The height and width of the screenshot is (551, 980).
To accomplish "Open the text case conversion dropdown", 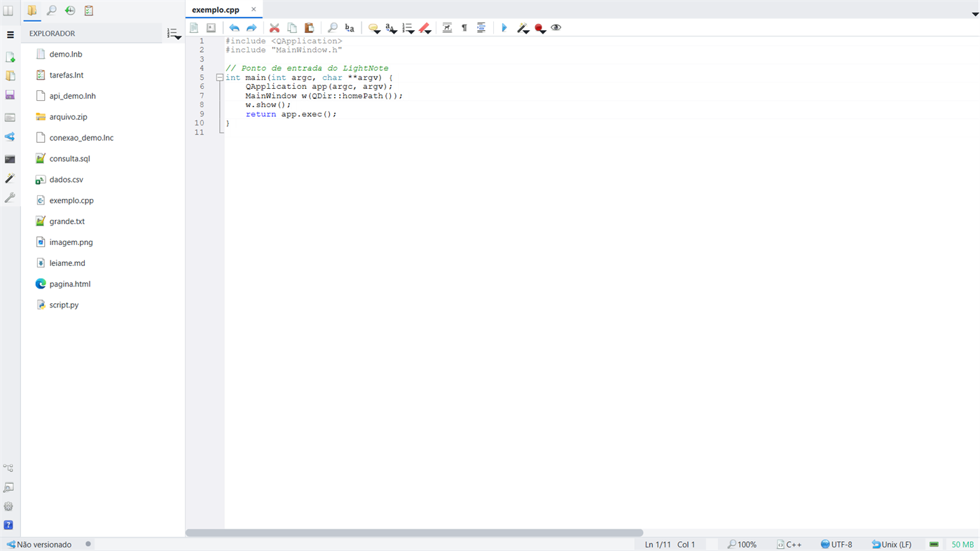I will [391, 28].
